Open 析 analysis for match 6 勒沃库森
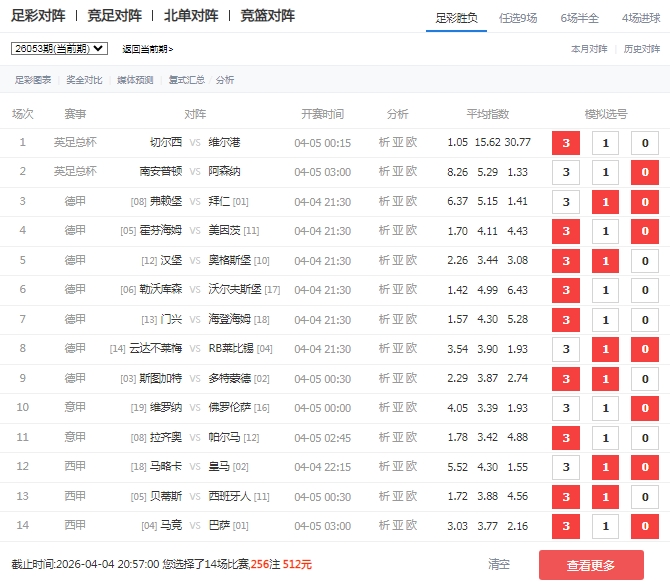 pos(384,290)
